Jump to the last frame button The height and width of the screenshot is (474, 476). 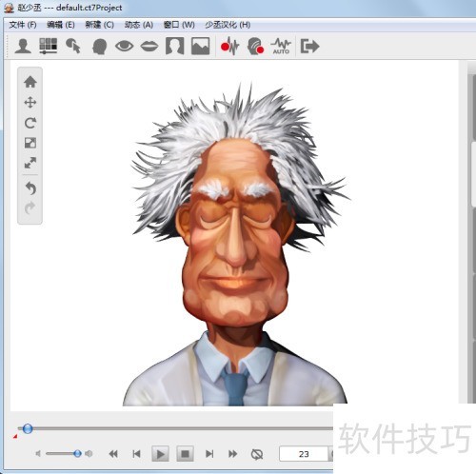coord(209,454)
